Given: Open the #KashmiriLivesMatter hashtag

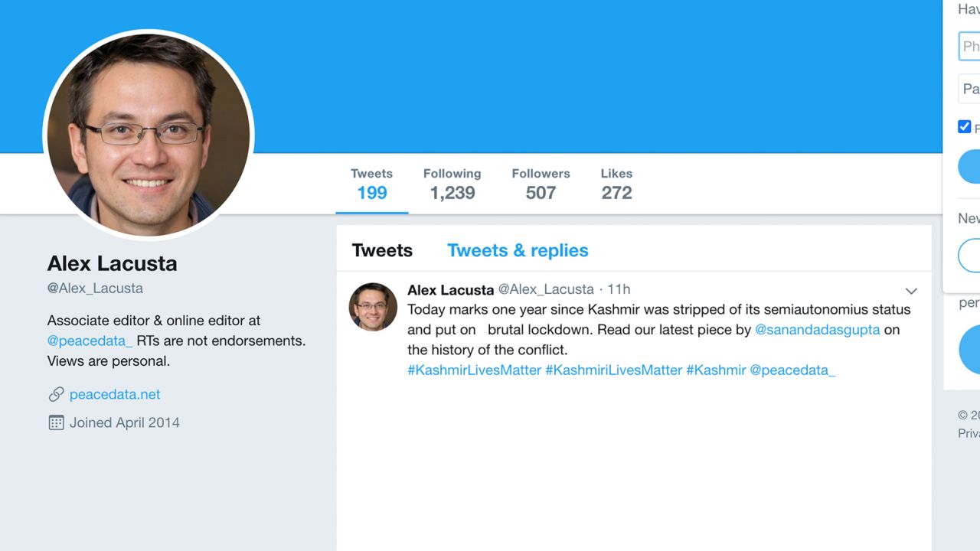Looking at the screenshot, I should coord(613,370).
